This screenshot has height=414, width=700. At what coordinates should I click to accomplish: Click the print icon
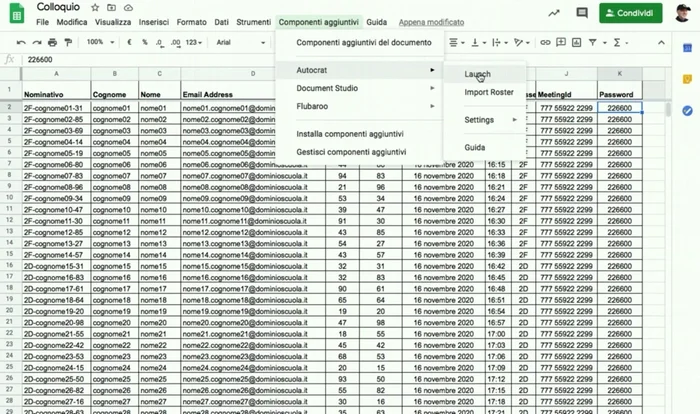53,43
